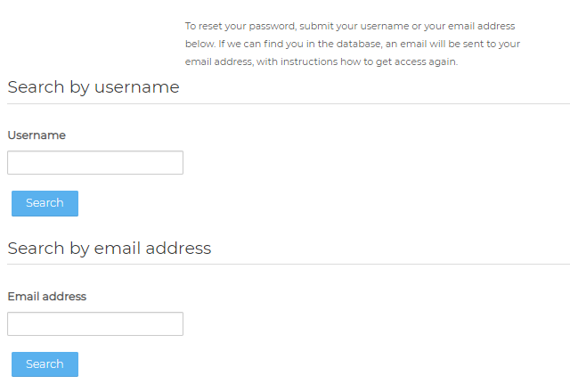Click the instruction line mentioning the database

coord(353,44)
